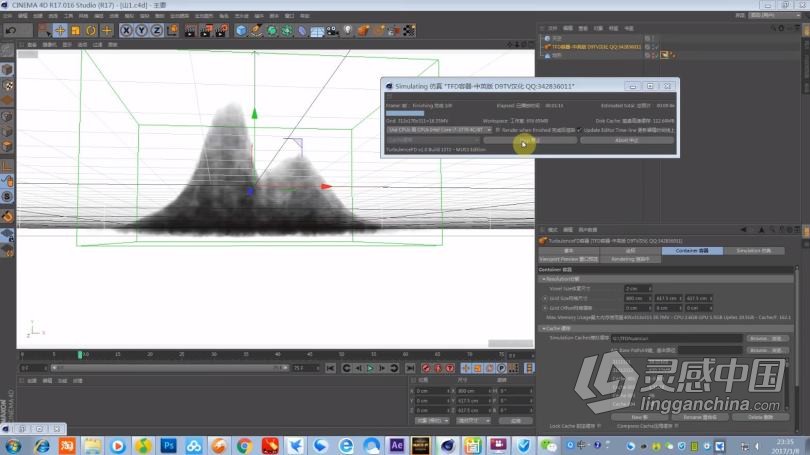Open the size mode dropdown in Coordinates panel
The image size is (810, 455).
pos(473,421)
